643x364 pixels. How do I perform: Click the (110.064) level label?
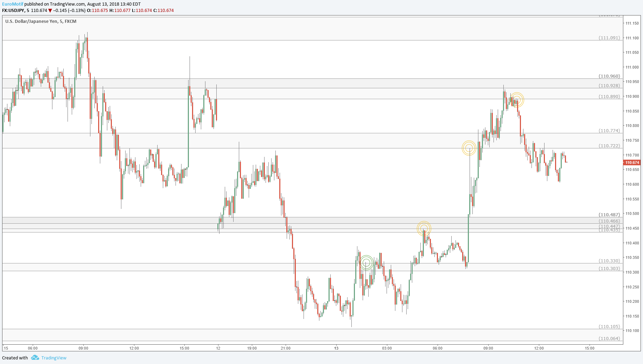click(610, 338)
